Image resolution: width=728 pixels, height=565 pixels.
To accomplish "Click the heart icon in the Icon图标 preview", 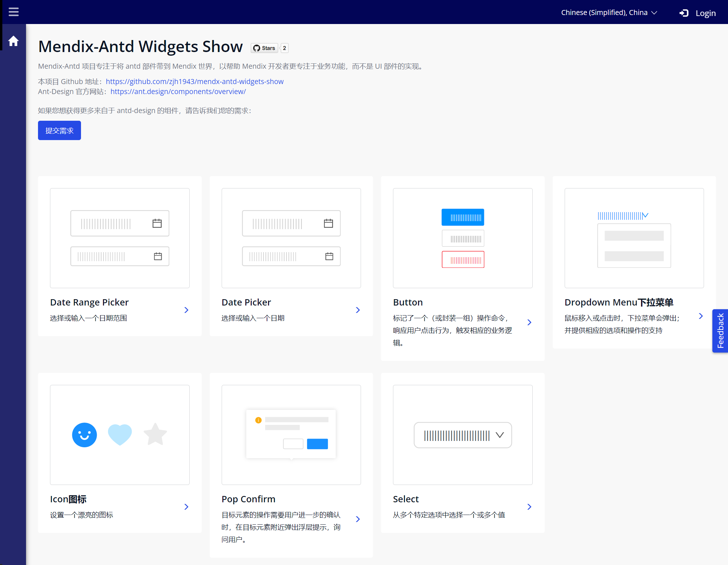I will click(x=120, y=435).
